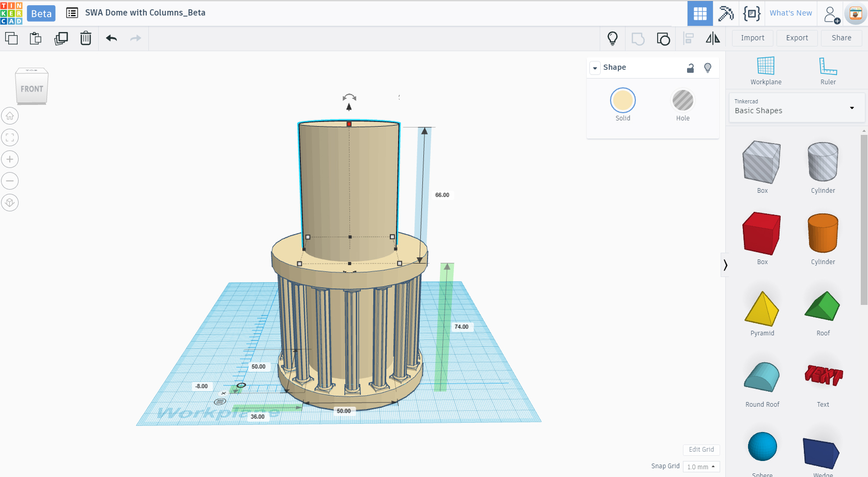Click the 74.00 elevation dimension
Image resolution: width=868 pixels, height=477 pixels.
(x=461, y=327)
